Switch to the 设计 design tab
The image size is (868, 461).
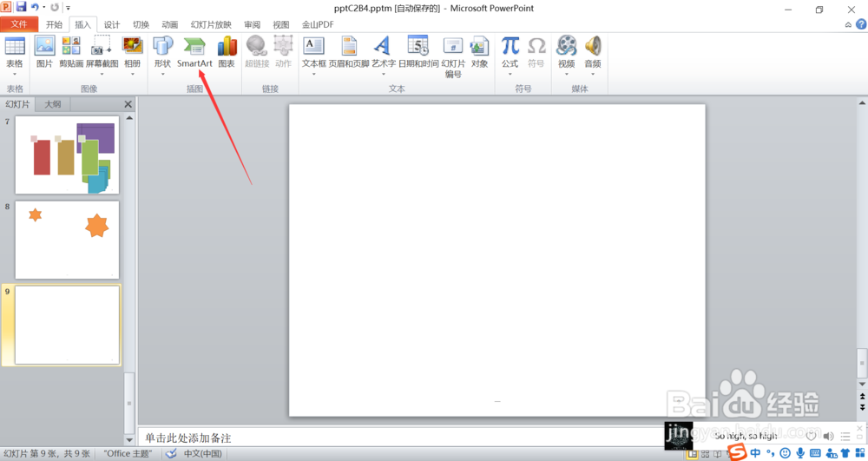[112, 24]
